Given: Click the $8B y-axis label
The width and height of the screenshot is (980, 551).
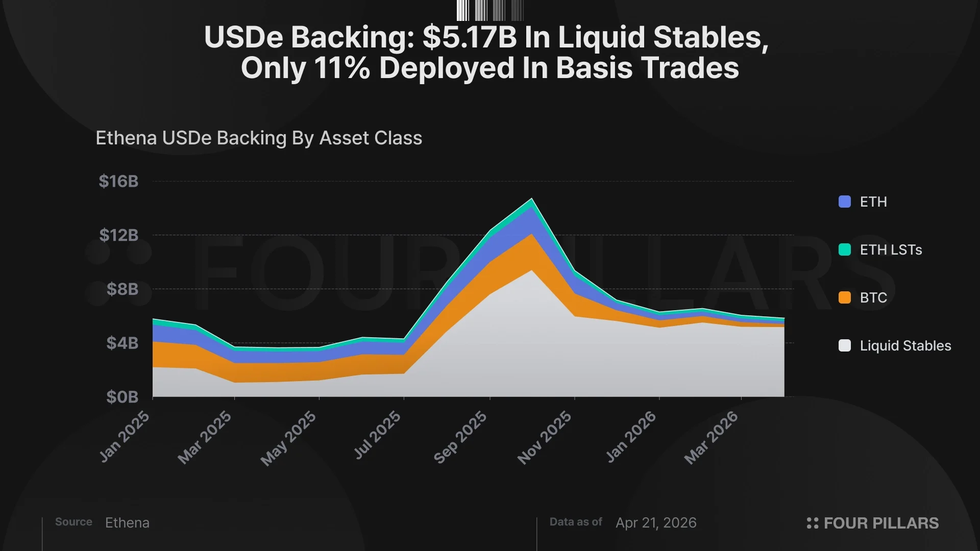Looking at the screenshot, I should click(x=122, y=289).
